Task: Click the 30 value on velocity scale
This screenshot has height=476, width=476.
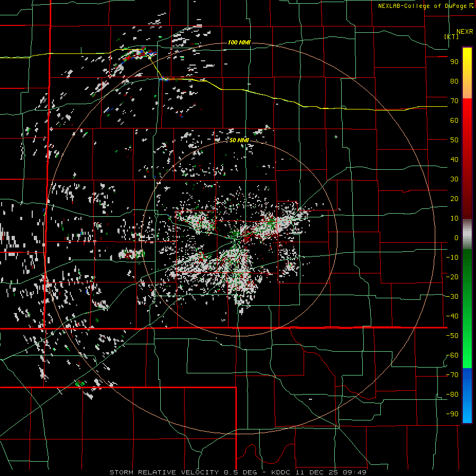Action: (x=454, y=179)
